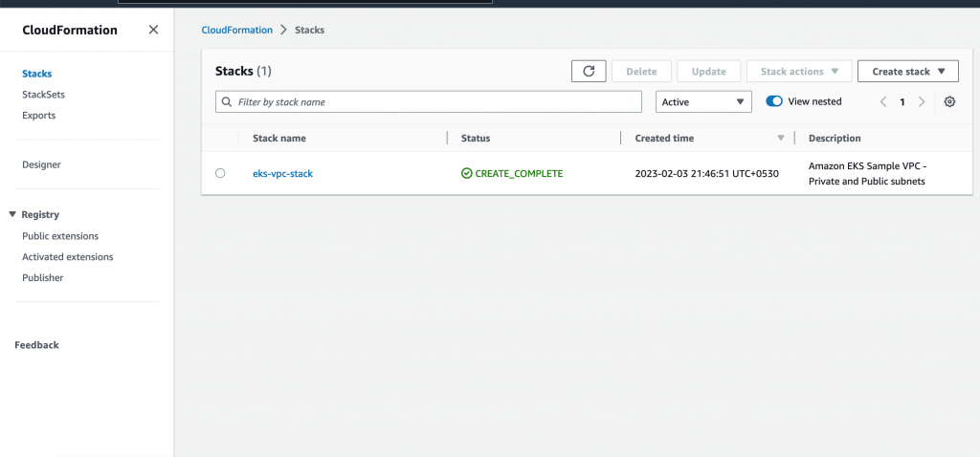Go to previous page arrow
The height and width of the screenshot is (457, 980).
[882, 102]
